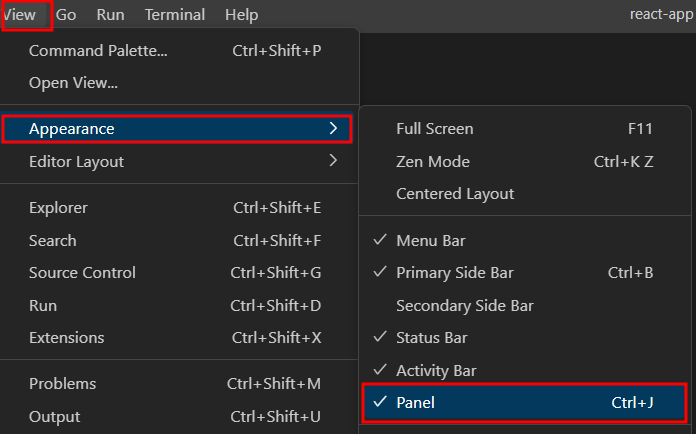This screenshot has width=696, height=434.
Task: Uncheck the Menu Bar option
Action: [x=525, y=241]
